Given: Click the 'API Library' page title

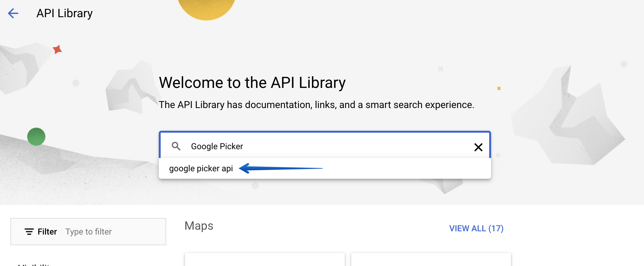Looking at the screenshot, I should [64, 13].
